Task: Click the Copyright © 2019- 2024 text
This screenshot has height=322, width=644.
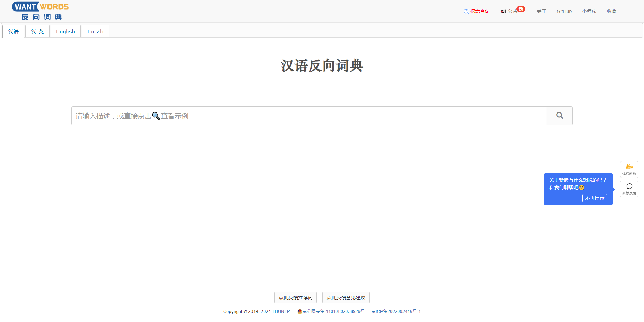Action: point(247,312)
